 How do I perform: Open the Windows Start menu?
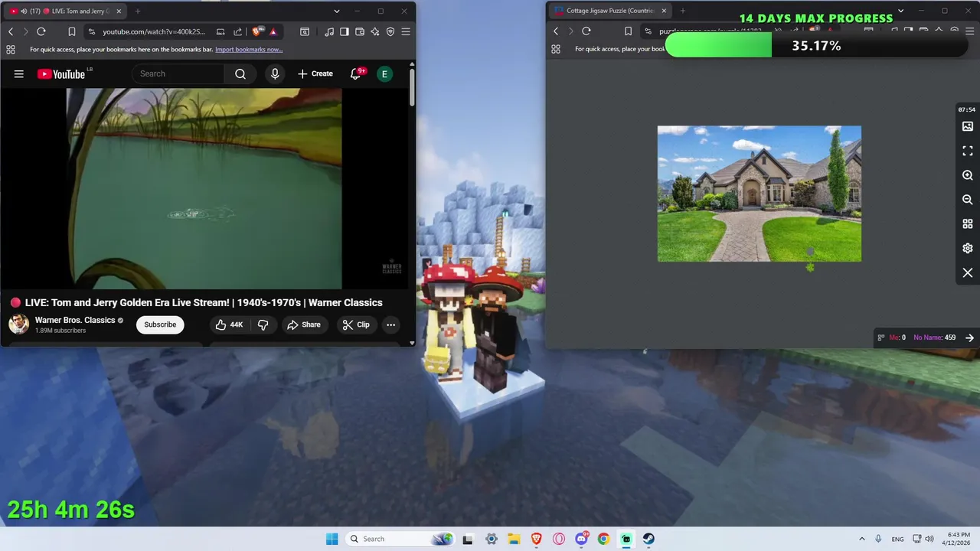pos(332,539)
